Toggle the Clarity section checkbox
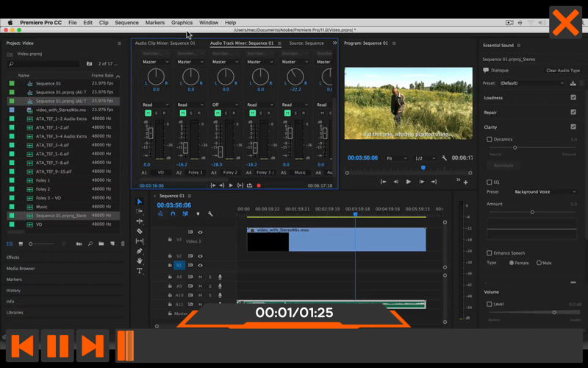The height and width of the screenshot is (368, 588). click(x=573, y=127)
